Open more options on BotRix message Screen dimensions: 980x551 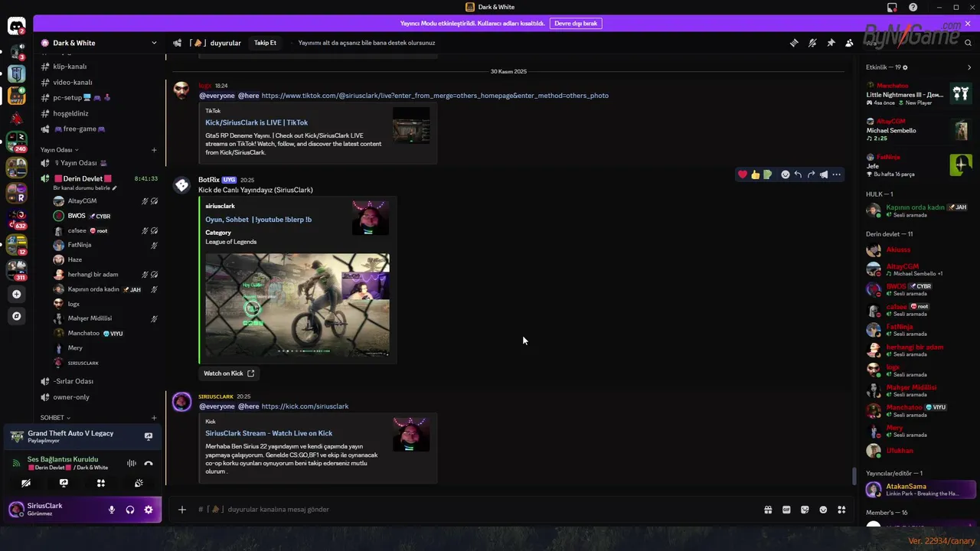tap(837, 174)
